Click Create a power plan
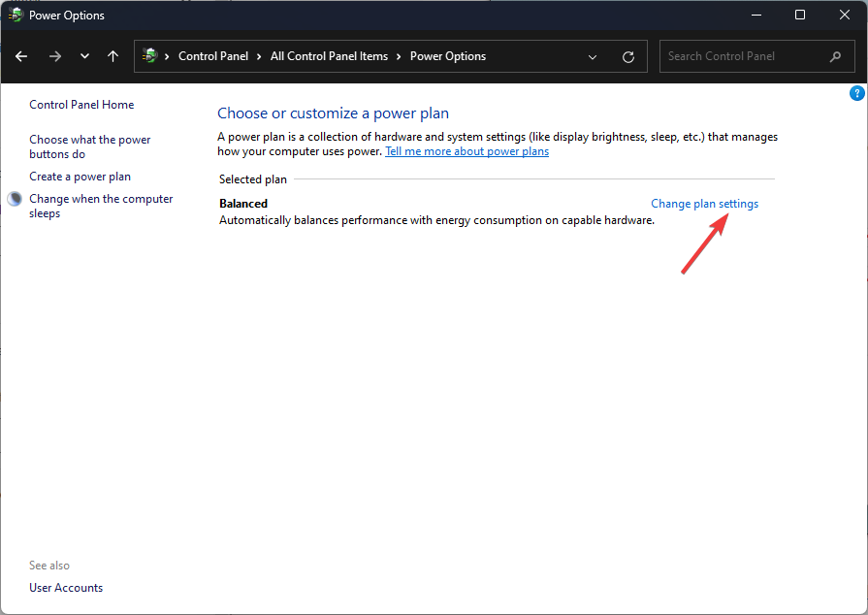 tap(80, 177)
